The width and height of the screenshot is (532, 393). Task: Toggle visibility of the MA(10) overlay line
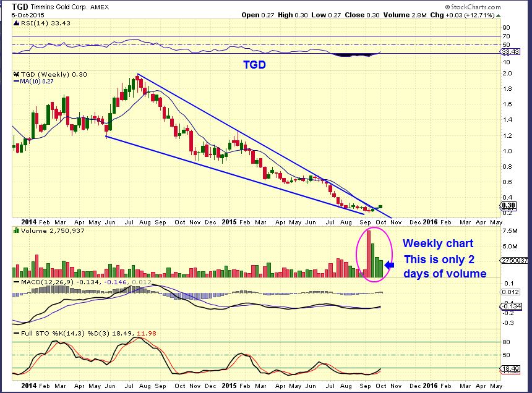27,80
